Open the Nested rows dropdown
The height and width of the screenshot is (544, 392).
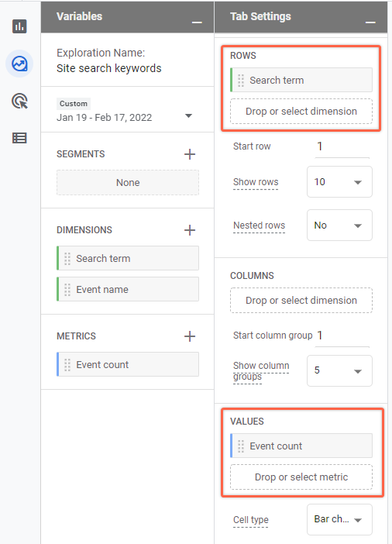[x=339, y=226]
